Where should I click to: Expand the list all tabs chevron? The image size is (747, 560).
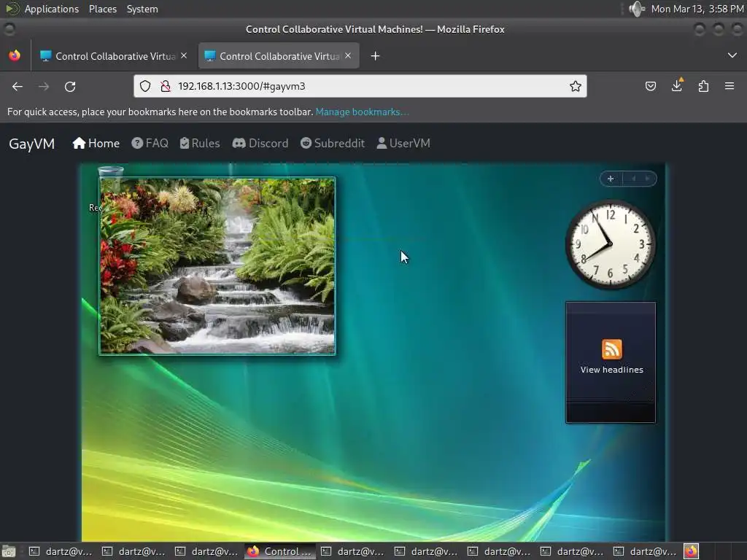(x=732, y=55)
